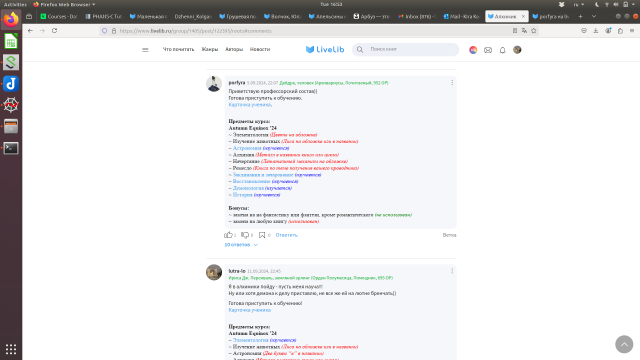Open lutra-lo's avatar picture
This screenshot has width=640, height=360.
pos(214,272)
